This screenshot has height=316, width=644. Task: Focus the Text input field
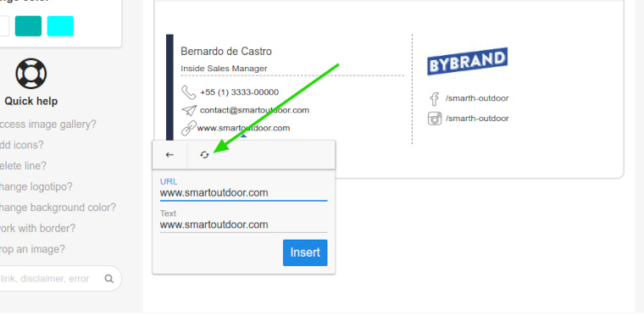[243, 225]
